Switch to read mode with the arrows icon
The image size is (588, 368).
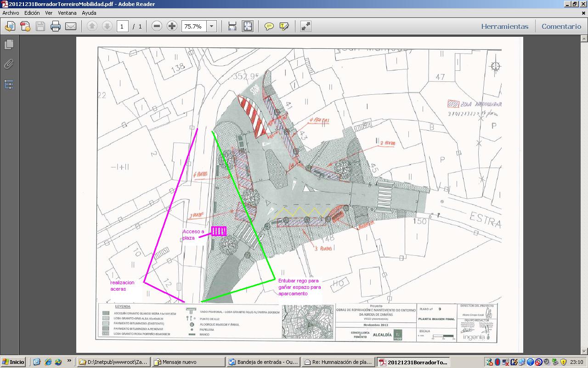306,26
